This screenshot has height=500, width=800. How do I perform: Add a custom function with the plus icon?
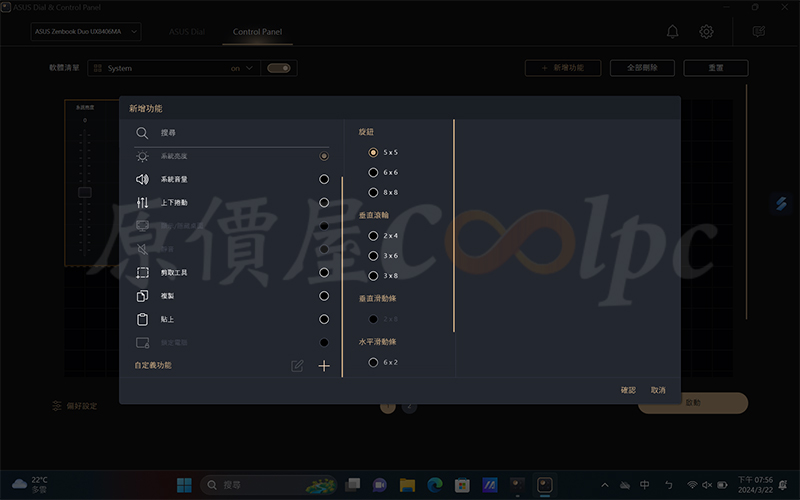[x=324, y=365]
